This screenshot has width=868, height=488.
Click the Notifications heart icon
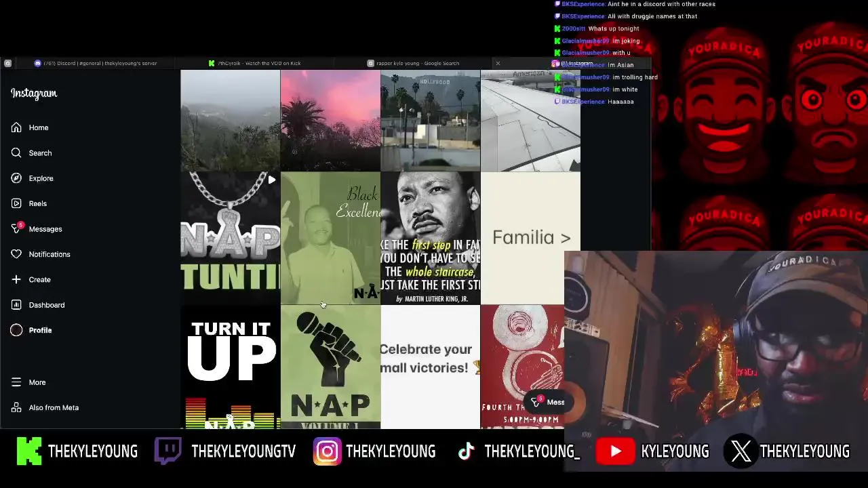[16, 254]
